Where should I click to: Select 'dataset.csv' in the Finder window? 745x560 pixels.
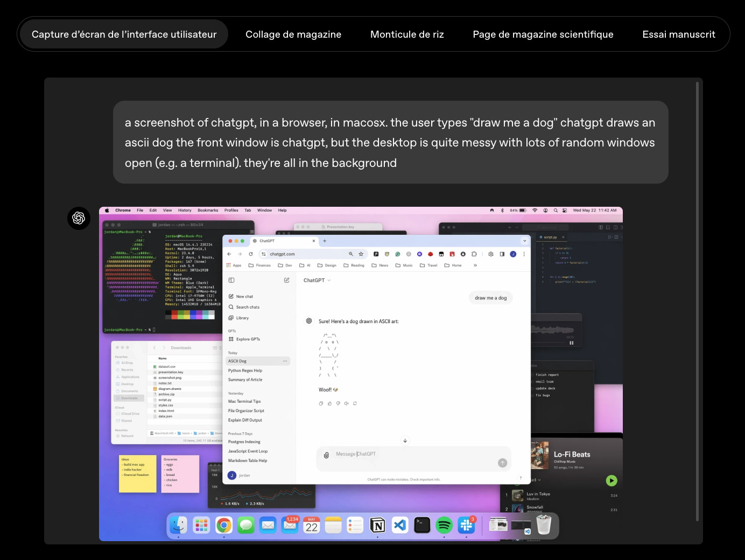[167, 367]
